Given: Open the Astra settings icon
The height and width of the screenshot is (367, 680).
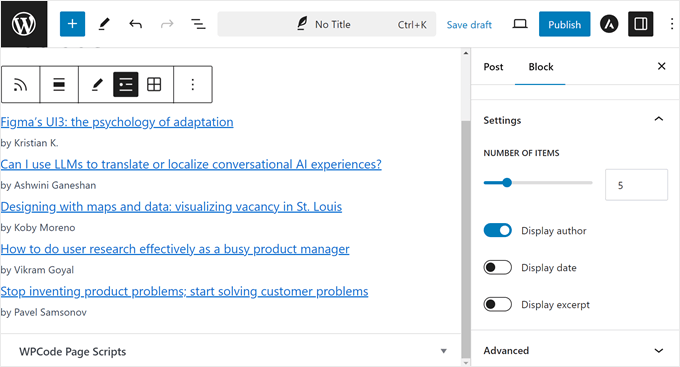Looking at the screenshot, I should point(609,24).
